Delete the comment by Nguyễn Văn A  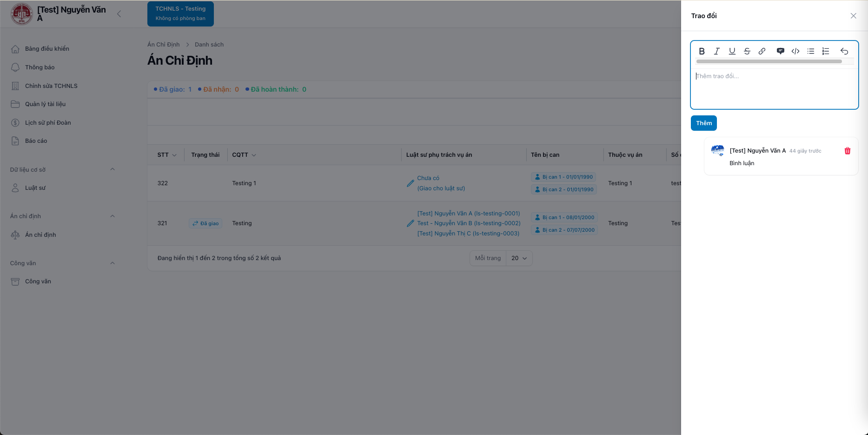847,151
